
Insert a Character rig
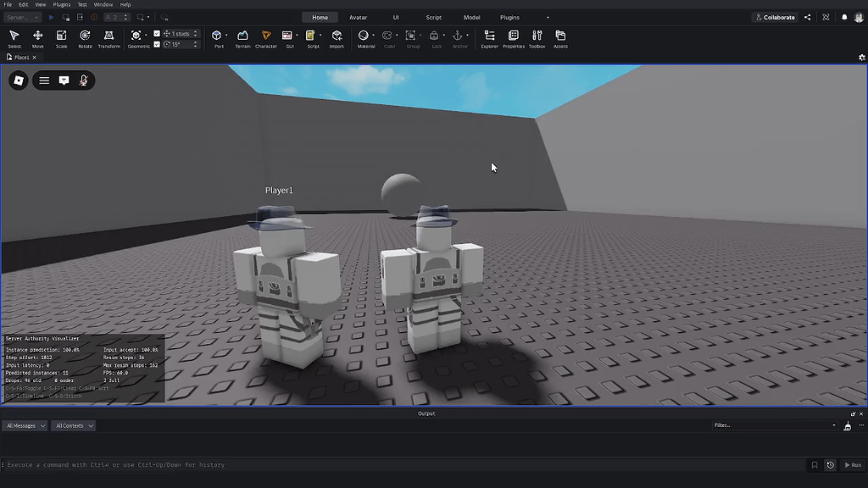(265, 39)
